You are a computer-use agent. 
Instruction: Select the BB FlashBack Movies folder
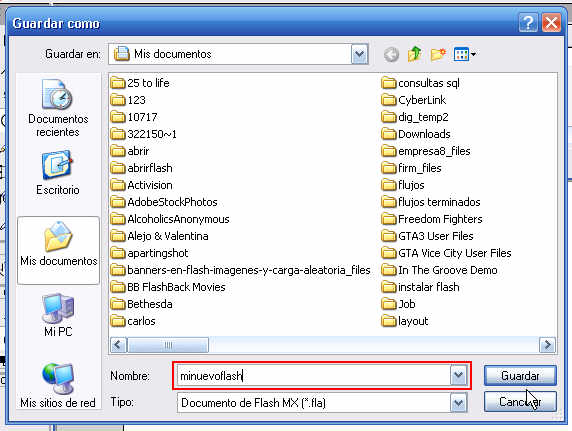168,287
